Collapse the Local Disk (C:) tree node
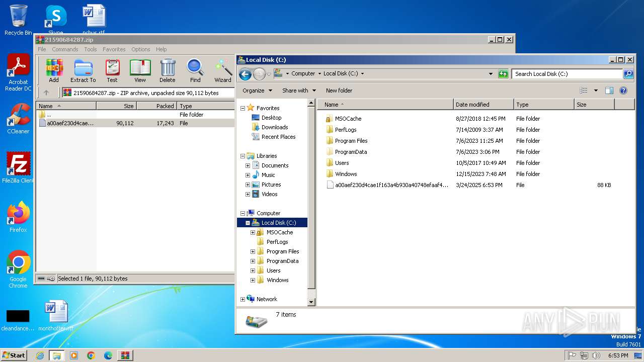This screenshot has width=644, height=362. (x=248, y=223)
